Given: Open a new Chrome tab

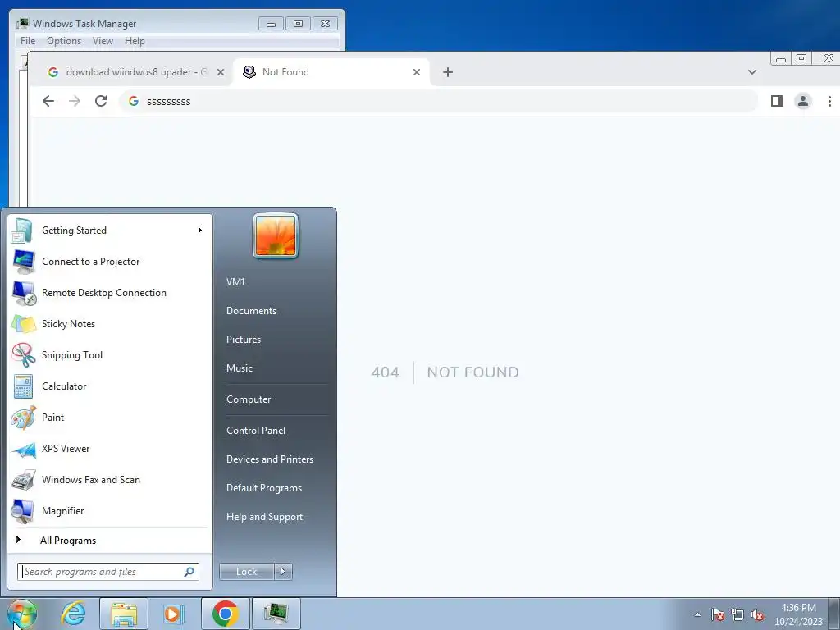Looking at the screenshot, I should pos(448,72).
